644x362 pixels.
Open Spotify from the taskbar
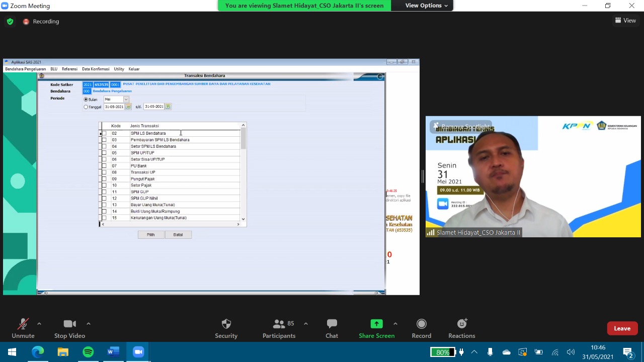click(x=88, y=352)
